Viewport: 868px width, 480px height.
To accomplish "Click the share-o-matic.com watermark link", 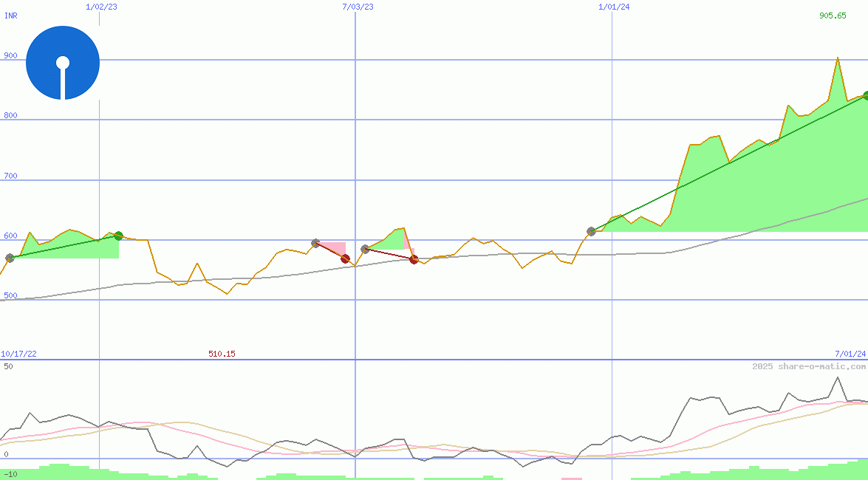I will tap(809, 366).
